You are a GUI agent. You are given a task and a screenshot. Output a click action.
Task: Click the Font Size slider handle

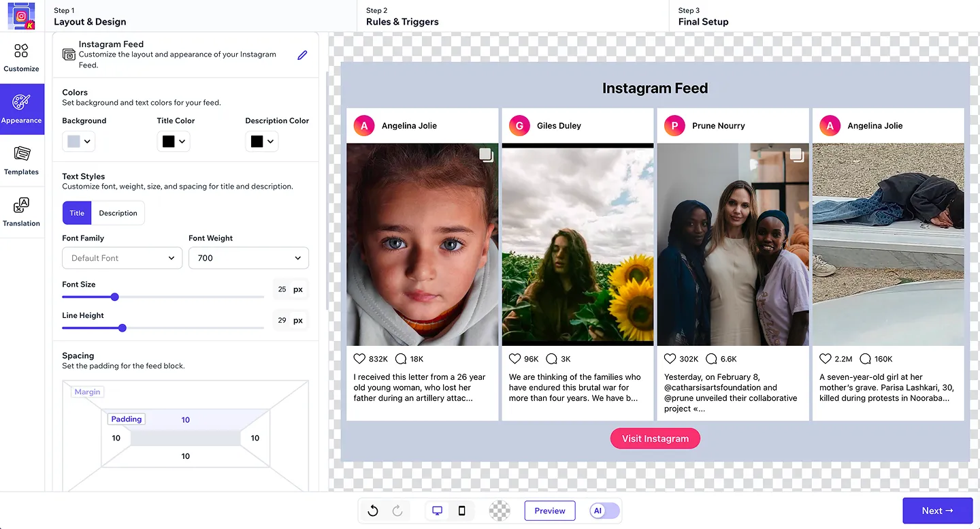(x=115, y=297)
